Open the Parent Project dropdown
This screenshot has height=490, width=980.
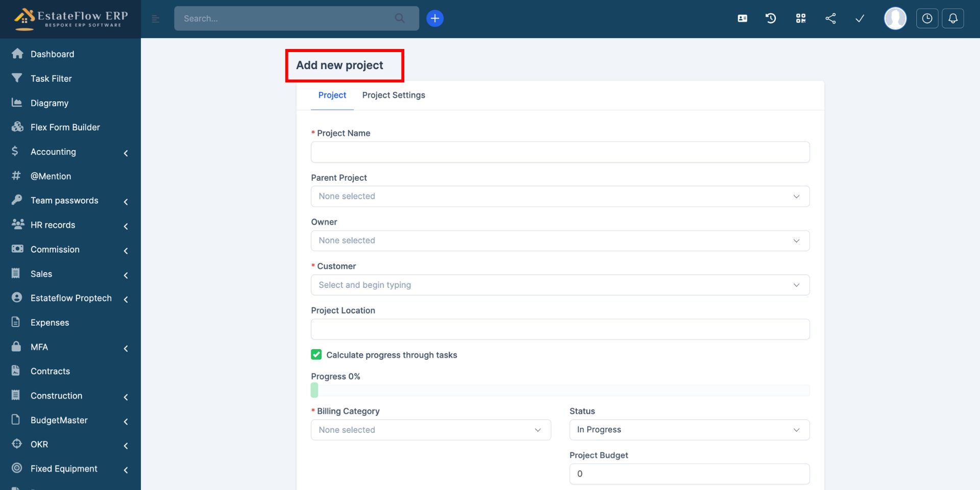click(x=560, y=197)
